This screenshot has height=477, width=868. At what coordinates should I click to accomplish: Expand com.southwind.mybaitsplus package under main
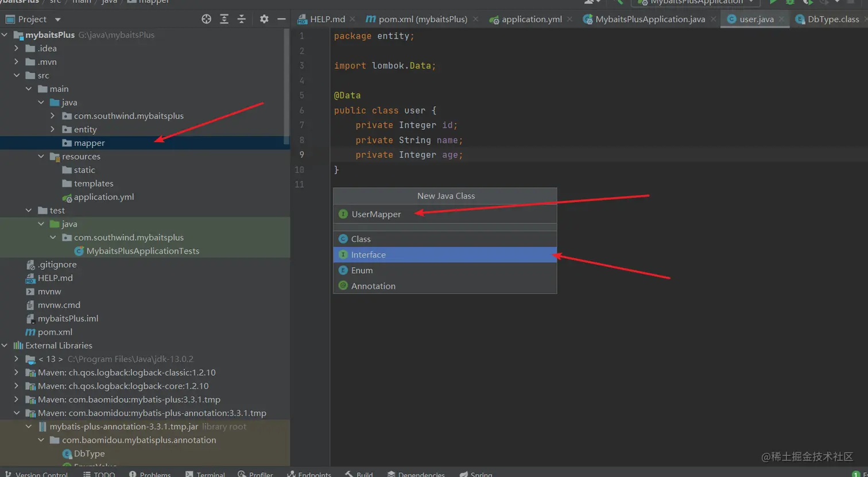pos(53,116)
